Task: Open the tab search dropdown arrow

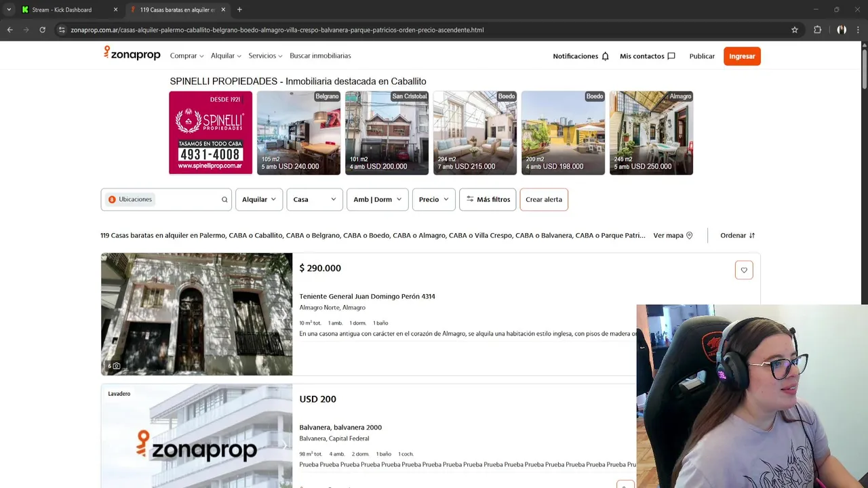Action: pos(8,9)
